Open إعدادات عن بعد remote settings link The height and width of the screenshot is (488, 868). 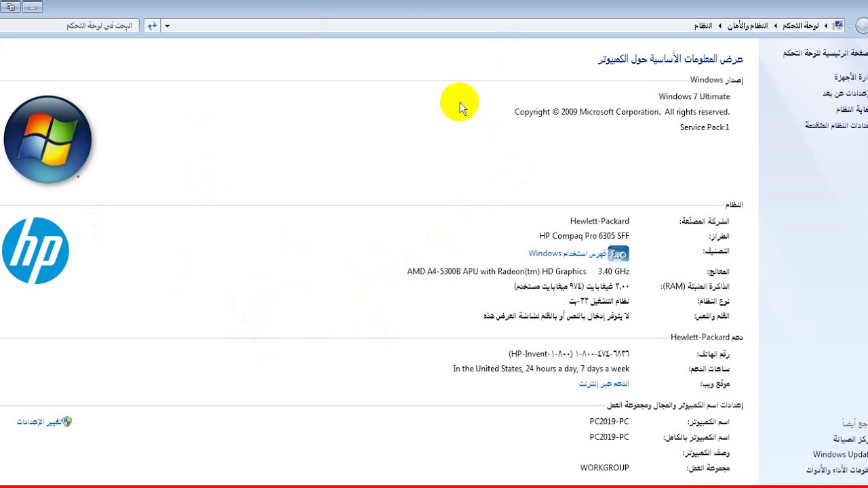[845, 94]
